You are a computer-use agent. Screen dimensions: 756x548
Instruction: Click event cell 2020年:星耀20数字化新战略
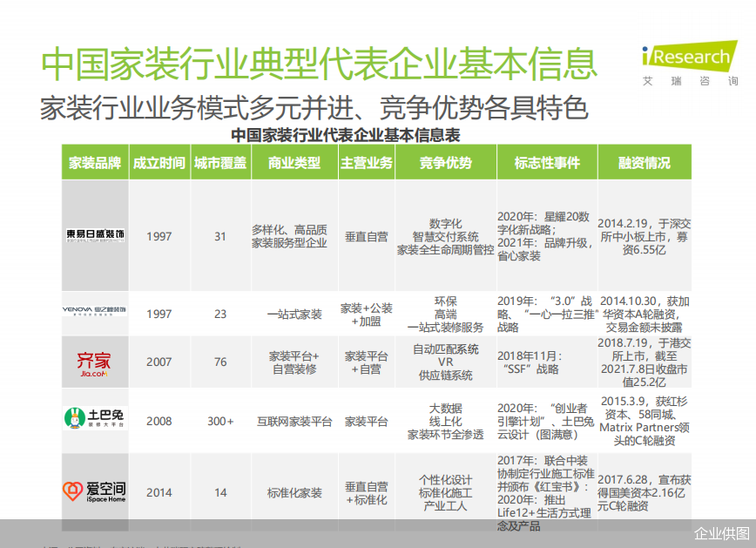tap(545, 236)
